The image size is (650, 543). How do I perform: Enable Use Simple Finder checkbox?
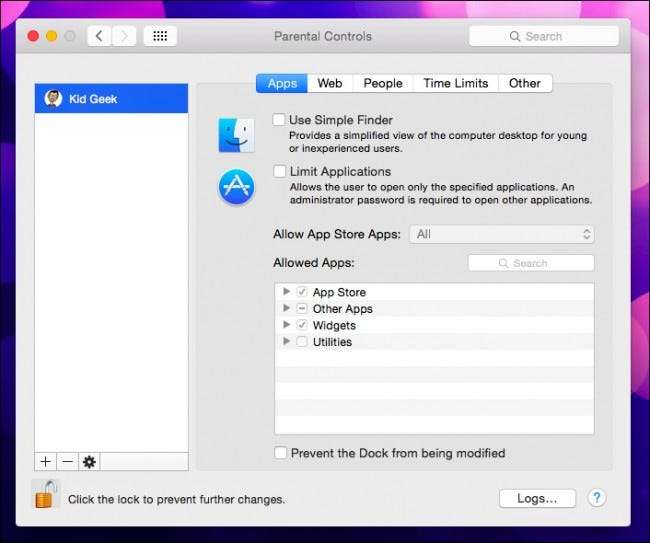(279, 119)
